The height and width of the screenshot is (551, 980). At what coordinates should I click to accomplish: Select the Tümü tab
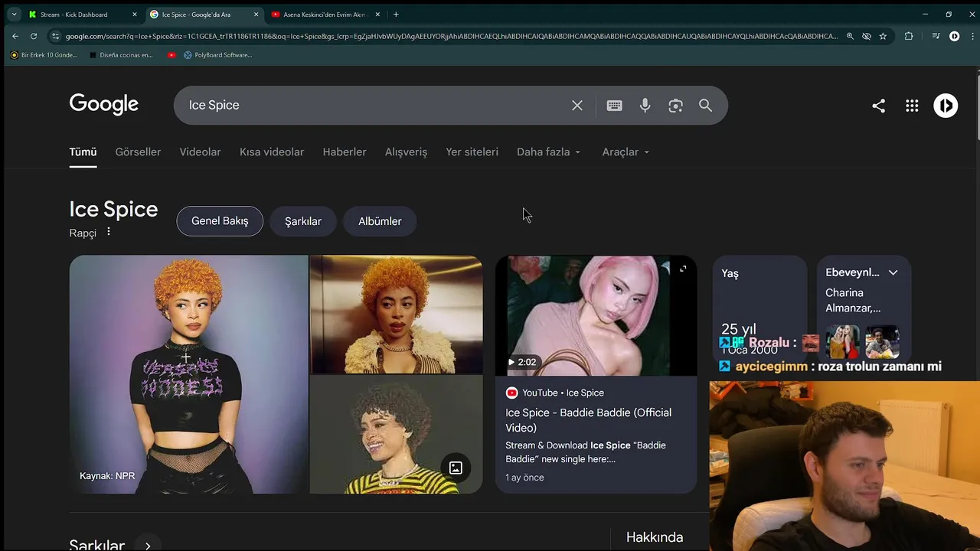[83, 152]
